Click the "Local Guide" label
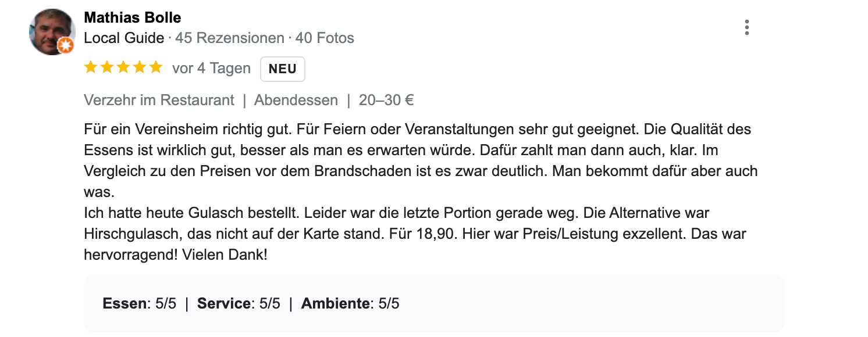The height and width of the screenshot is (337, 868). (124, 38)
